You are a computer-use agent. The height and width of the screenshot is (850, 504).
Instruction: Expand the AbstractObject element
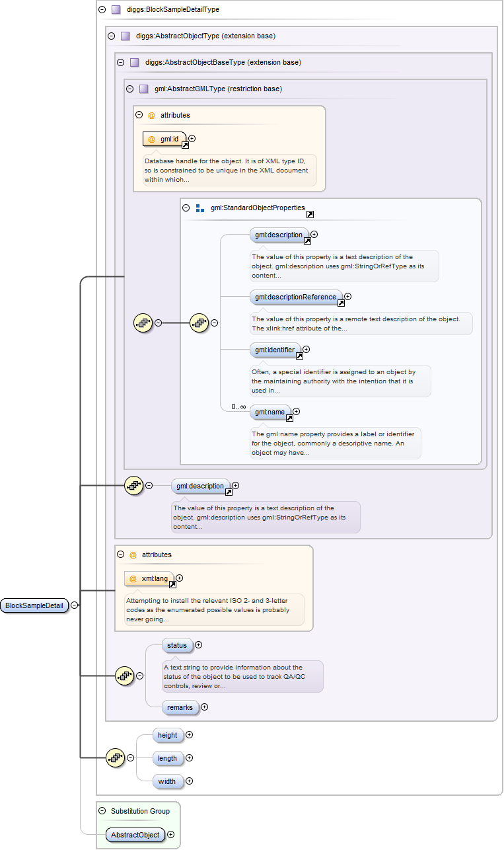171,835
